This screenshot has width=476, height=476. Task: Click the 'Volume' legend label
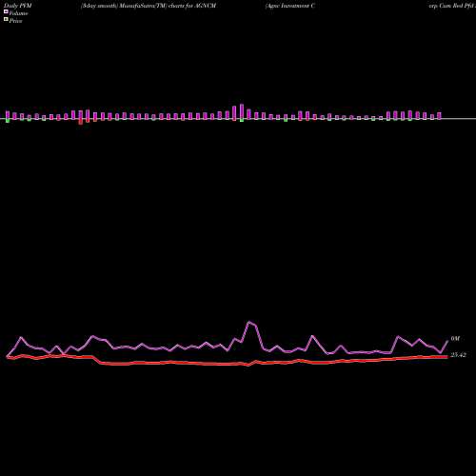point(18,13)
